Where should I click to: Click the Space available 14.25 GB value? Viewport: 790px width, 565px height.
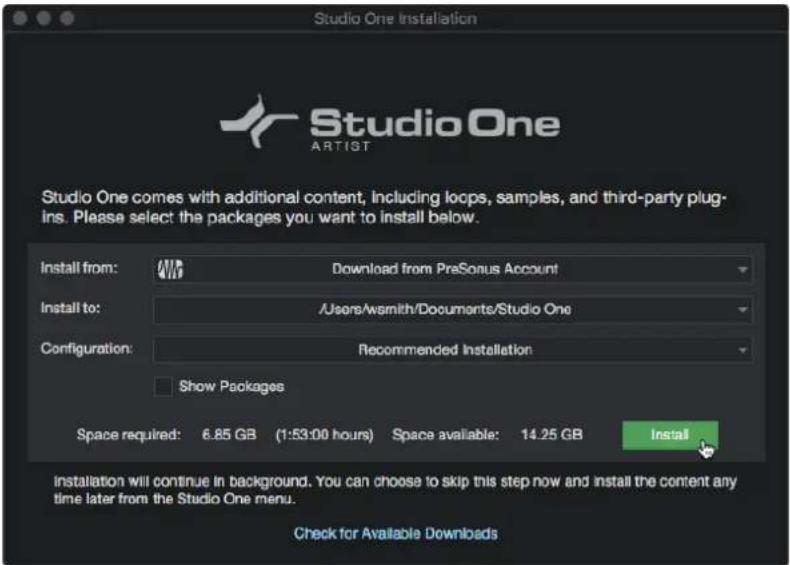coord(552,434)
